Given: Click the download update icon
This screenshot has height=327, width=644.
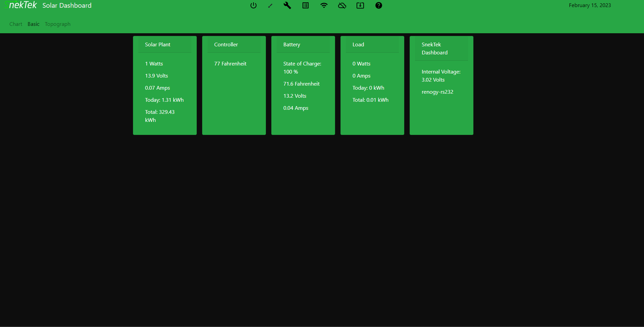Looking at the screenshot, I should point(360,5).
